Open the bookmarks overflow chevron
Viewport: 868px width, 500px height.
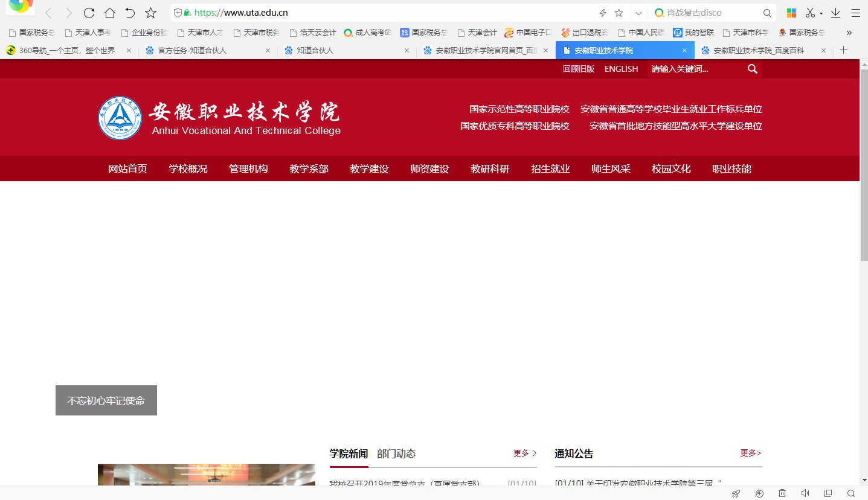pos(850,32)
